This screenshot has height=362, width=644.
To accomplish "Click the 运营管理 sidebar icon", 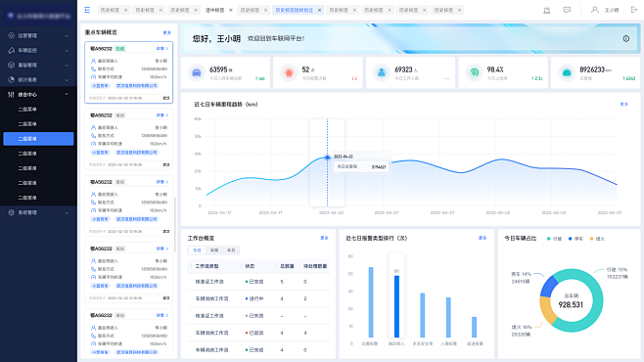I will [11, 35].
